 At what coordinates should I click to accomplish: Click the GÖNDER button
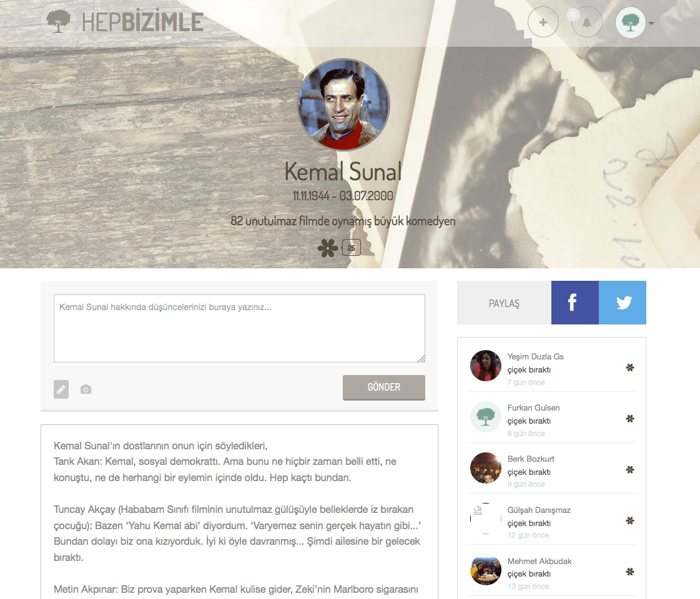tap(384, 387)
